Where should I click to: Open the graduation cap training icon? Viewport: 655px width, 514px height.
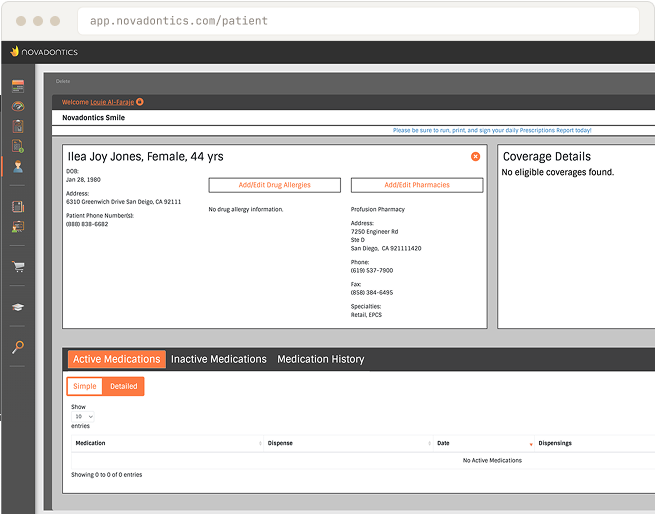tap(18, 307)
